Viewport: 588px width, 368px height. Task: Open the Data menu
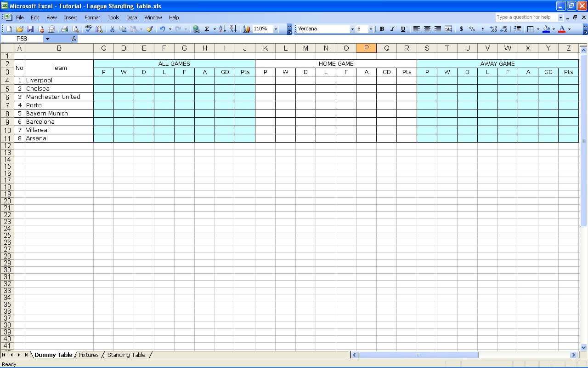point(132,17)
